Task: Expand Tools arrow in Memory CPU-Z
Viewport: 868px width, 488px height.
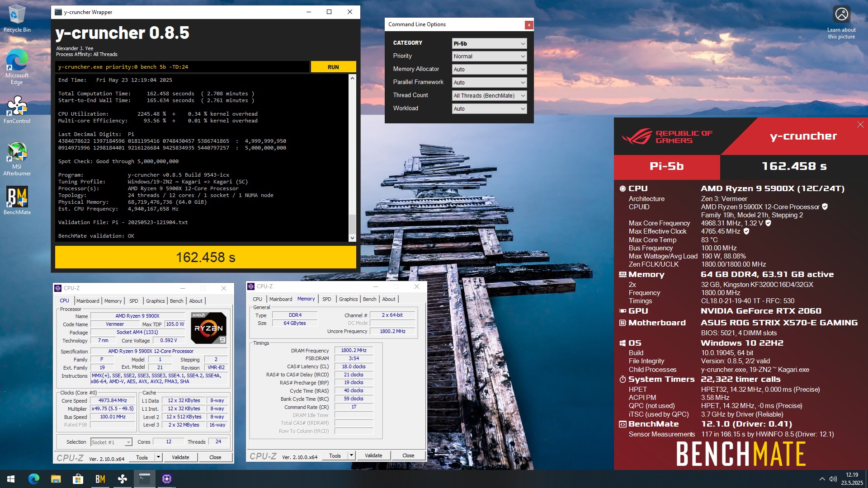Action: point(351,455)
